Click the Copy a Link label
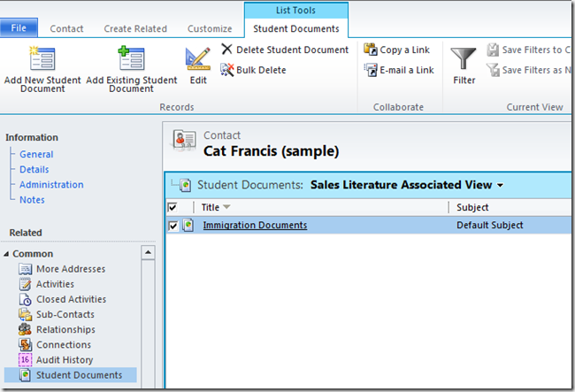This screenshot has height=392, width=575. [404, 50]
